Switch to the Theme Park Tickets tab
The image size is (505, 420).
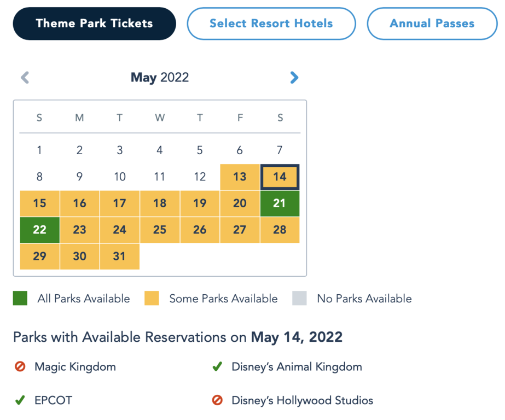(x=94, y=24)
